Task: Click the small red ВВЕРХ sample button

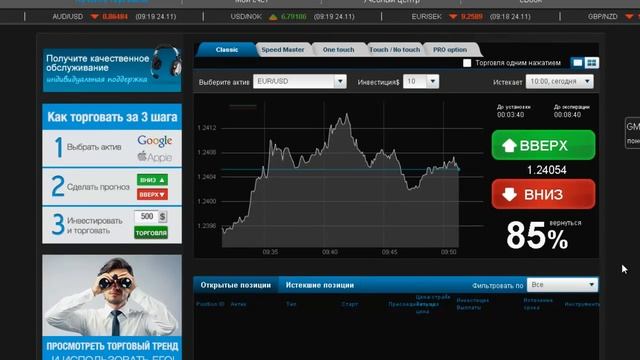Action: 152,194
